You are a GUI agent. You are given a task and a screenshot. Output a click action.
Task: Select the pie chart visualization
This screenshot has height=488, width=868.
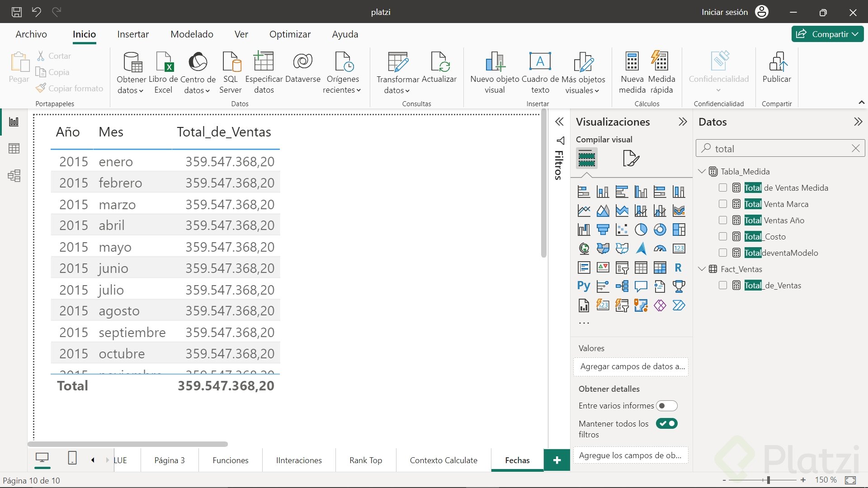(x=641, y=230)
